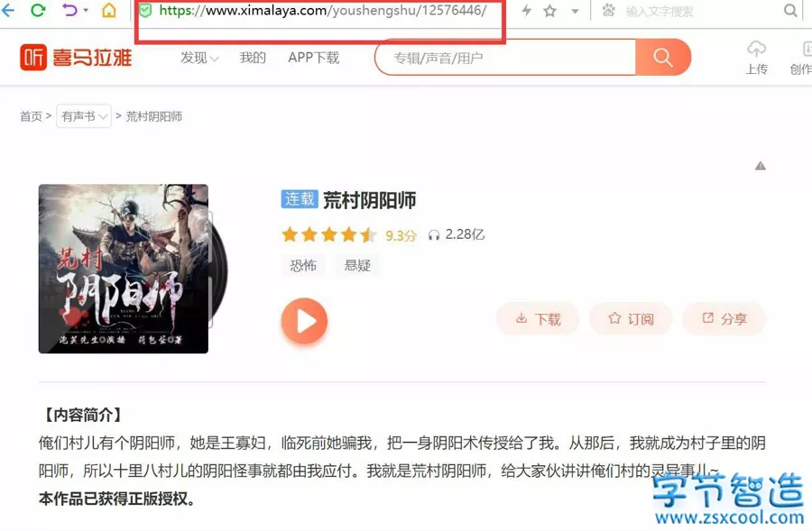Open the 悬疑 tag
The width and height of the screenshot is (812, 531).
coord(357,265)
